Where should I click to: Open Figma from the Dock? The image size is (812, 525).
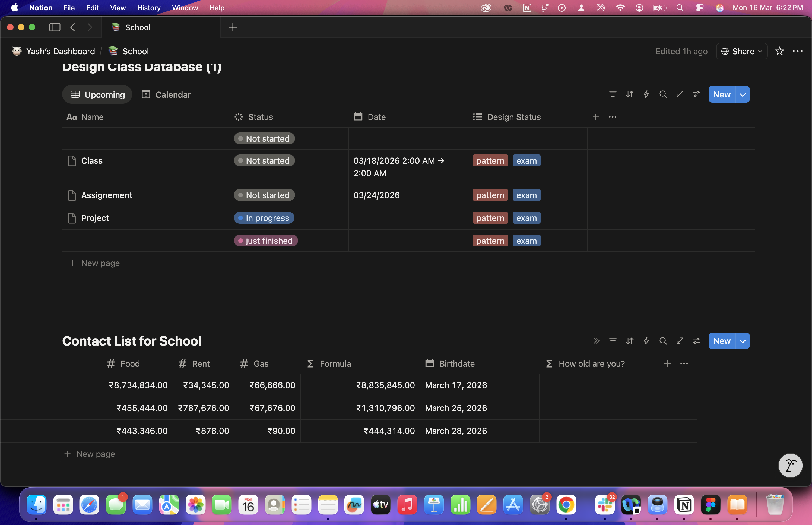(710, 505)
